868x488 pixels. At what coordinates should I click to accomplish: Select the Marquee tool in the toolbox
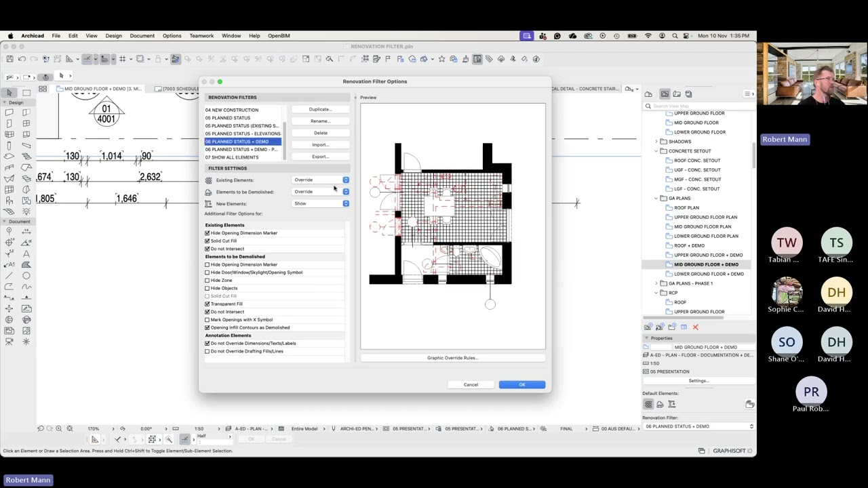point(26,92)
